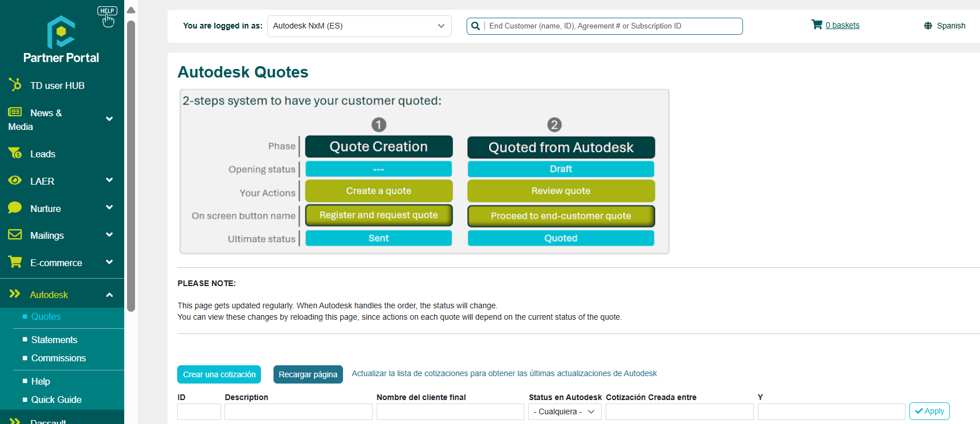Expand the LAER menu chevron
980x424 pixels.
click(109, 180)
